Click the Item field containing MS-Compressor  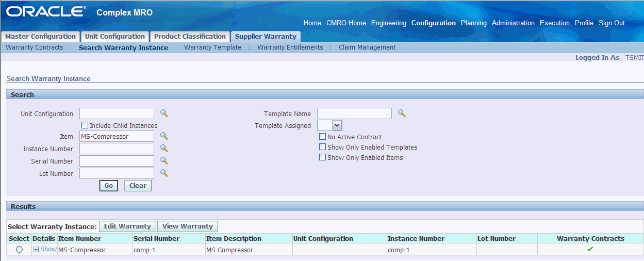click(x=117, y=136)
